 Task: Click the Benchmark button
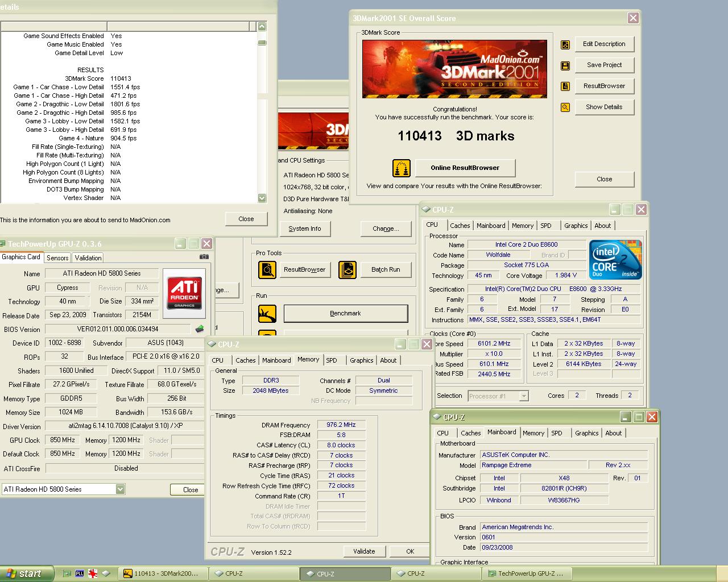[x=345, y=313]
